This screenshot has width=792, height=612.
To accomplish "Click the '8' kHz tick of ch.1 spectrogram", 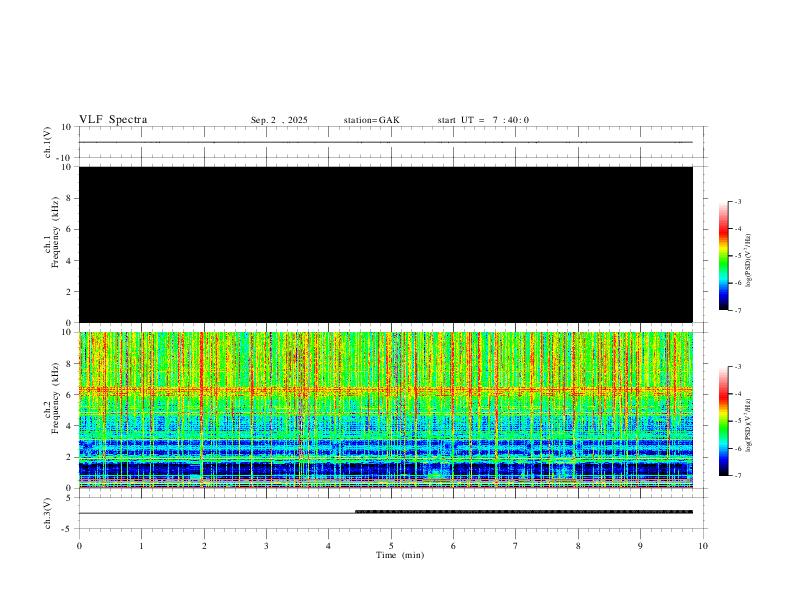I will (x=70, y=198).
